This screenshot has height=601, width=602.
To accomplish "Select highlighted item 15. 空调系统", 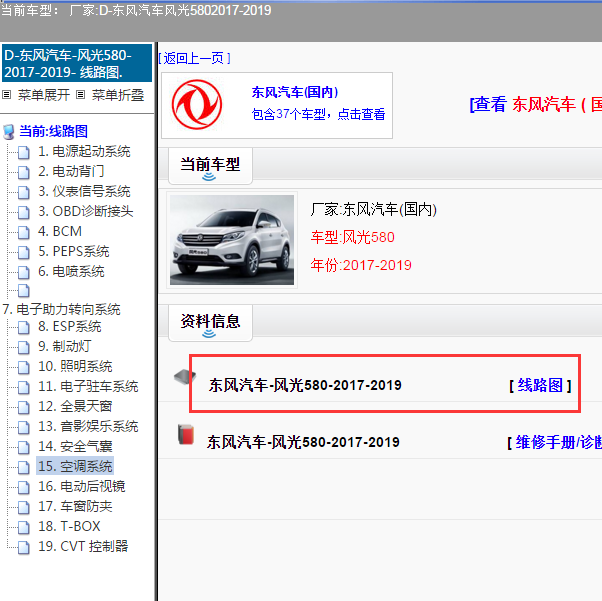I will (x=75, y=466).
